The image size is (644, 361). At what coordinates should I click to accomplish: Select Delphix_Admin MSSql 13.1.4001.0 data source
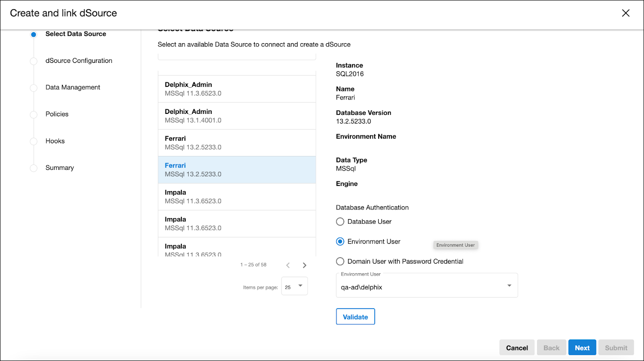point(236,116)
